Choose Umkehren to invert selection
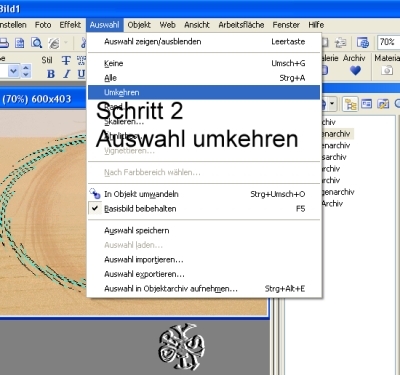This screenshot has height=375, width=400. pos(204,92)
